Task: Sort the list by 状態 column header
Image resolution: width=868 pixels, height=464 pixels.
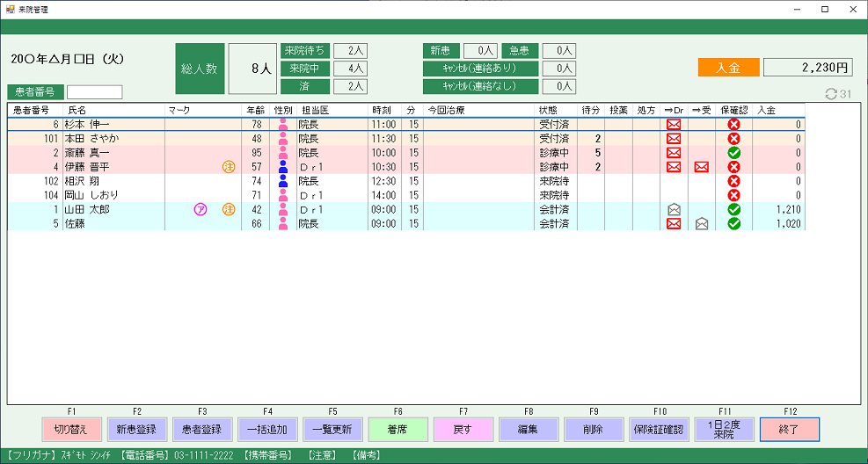Action: [549, 111]
